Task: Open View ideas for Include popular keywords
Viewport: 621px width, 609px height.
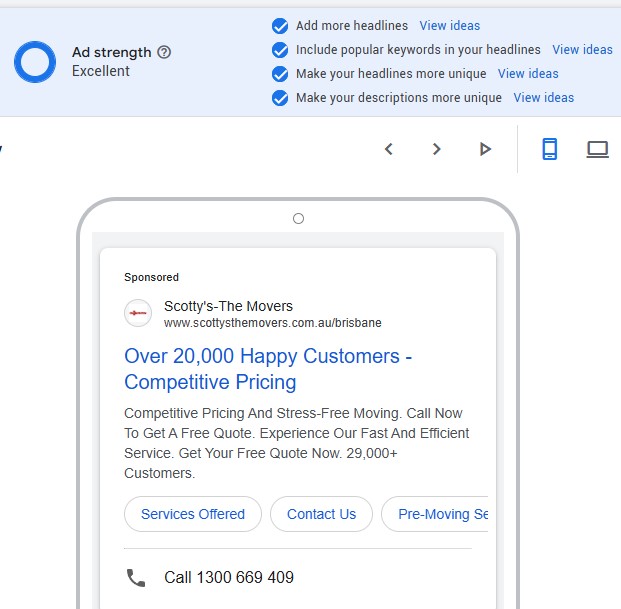Action: click(582, 49)
